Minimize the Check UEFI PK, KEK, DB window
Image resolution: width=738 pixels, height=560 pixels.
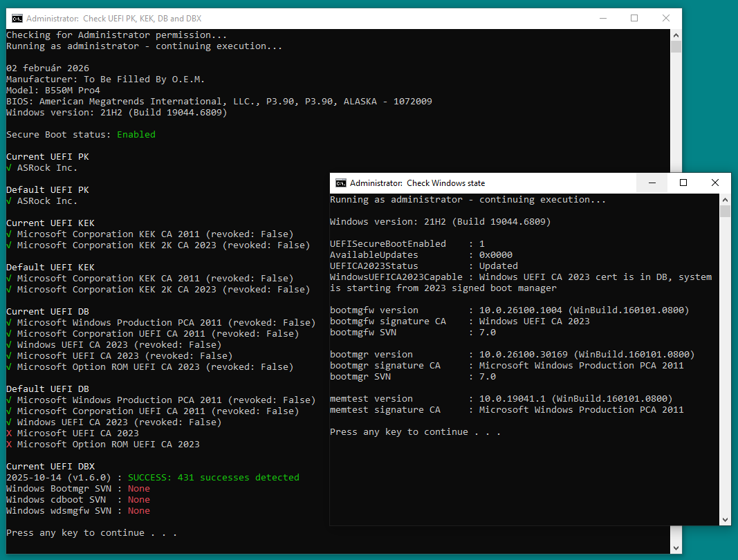pos(603,19)
